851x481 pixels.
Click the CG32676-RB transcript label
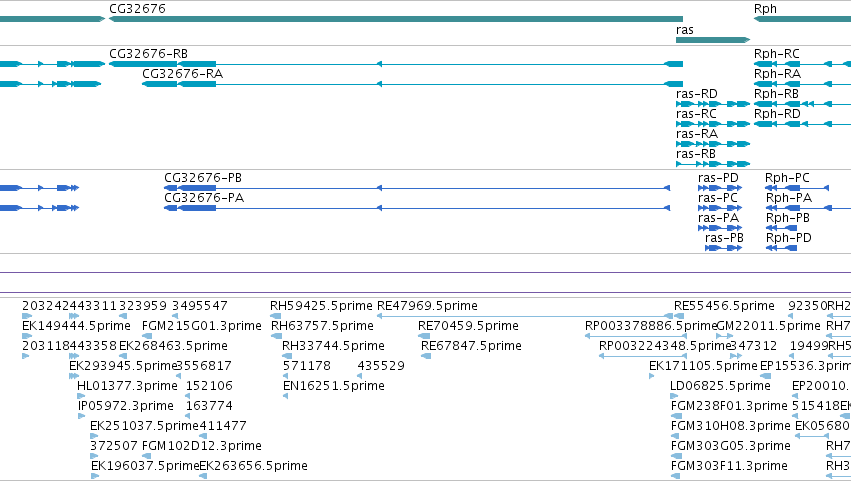(x=148, y=54)
